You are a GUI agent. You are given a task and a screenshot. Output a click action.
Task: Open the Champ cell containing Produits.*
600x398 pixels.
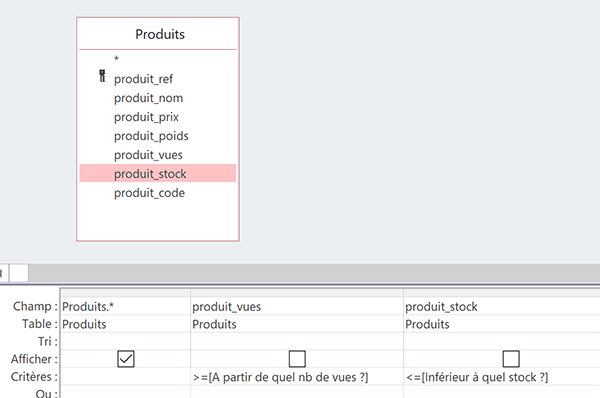[x=126, y=307]
